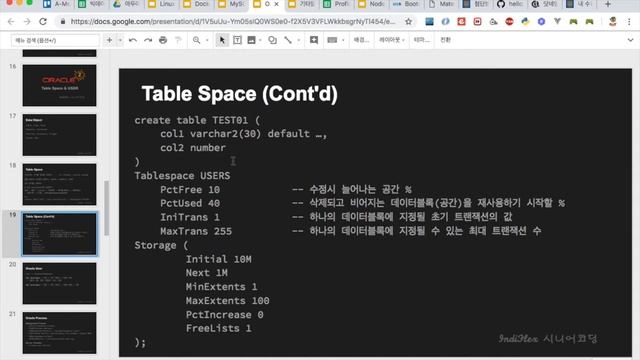Screen dimensions: 640x360
Task: Click the Background (배경) toolbar button
Action: pyautogui.click(x=361, y=40)
